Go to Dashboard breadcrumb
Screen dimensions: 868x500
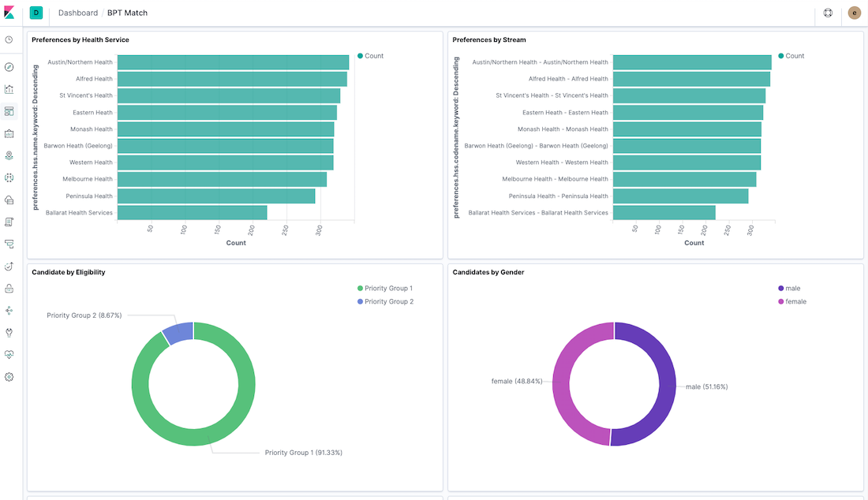[x=78, y=13]
